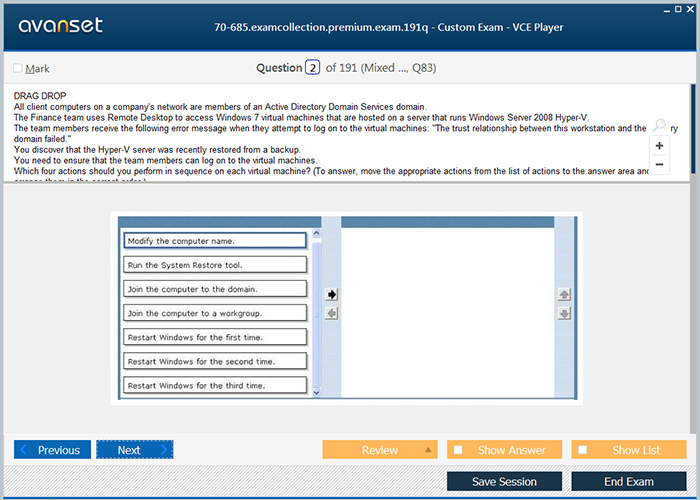The height and width of the screenshot is (500, 700).
Task: Click the move-left arrow between the lists
Action: 331,313
